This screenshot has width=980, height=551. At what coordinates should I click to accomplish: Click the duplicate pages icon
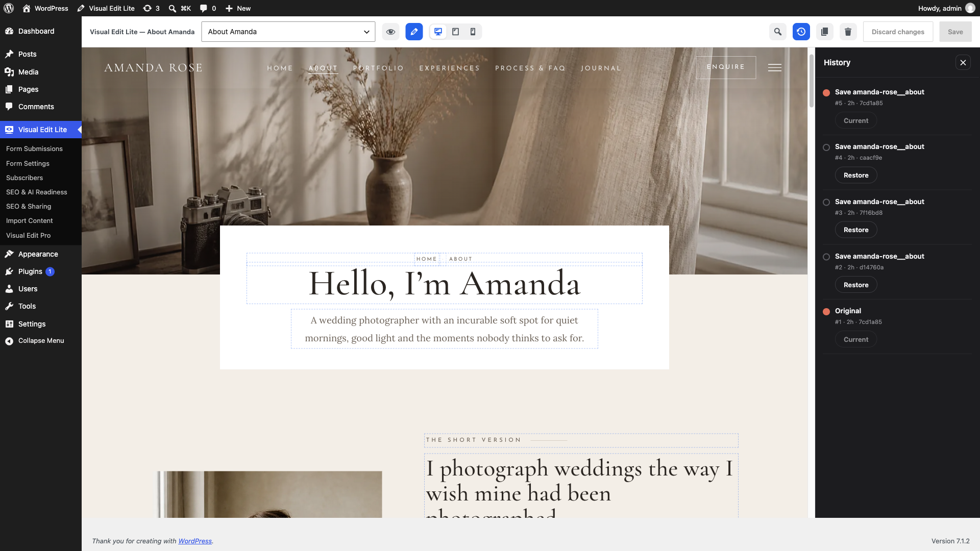[824, 32]
